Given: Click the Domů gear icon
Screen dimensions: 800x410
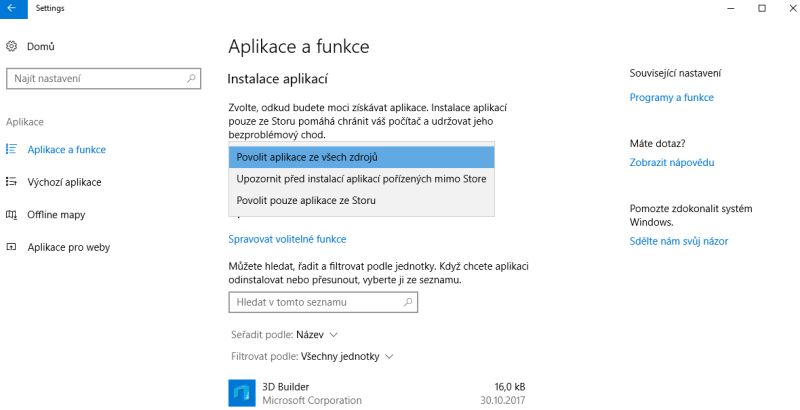Looking at the screenshot, I should coord(12,46).
